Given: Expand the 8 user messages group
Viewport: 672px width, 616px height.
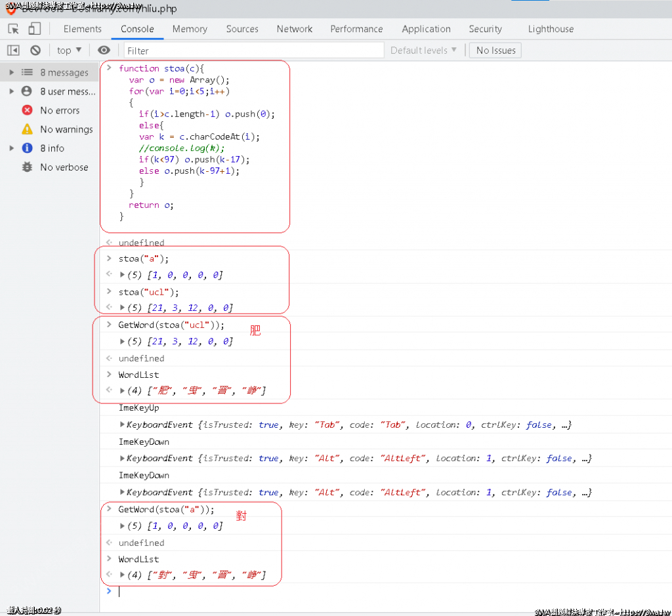Looking at the screenshot, I should coord(11,91).
